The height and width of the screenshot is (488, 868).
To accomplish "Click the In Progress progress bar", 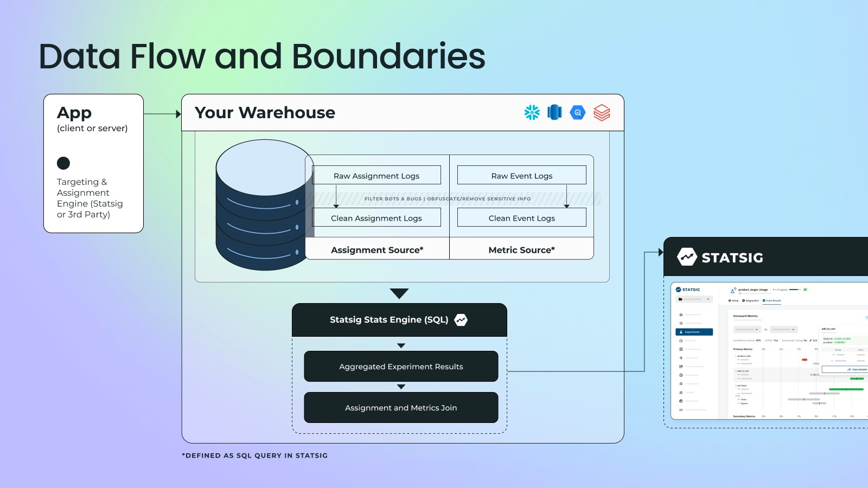I will [795, 290].
